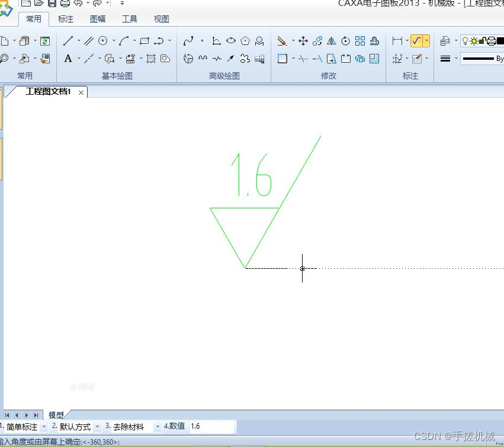Select the Circle drawing tool
Image resolution: width=504 pixels, height=447 pixels.
point(103,41)
